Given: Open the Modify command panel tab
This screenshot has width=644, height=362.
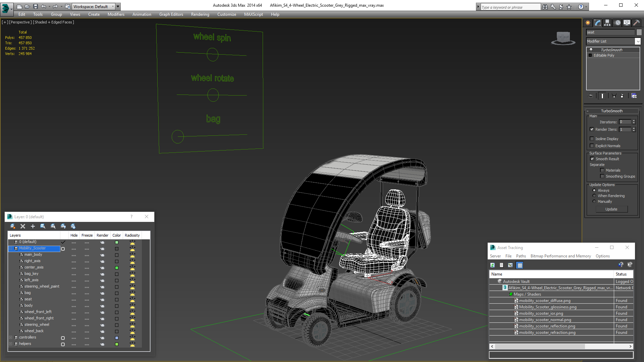Looking at the screenshot, I should click(597, 23).
